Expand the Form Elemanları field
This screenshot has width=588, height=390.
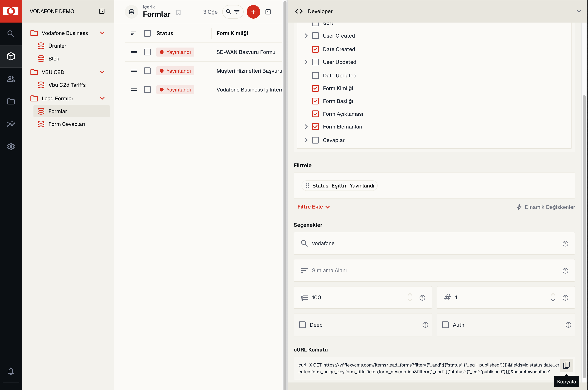[306, 127]
